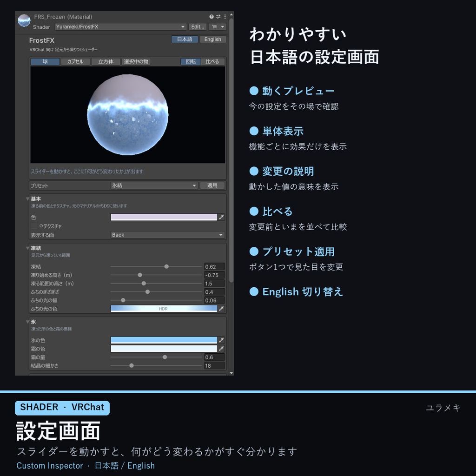Open the material preset sliders icon
The image size is (476, 476).
(218, 17)
